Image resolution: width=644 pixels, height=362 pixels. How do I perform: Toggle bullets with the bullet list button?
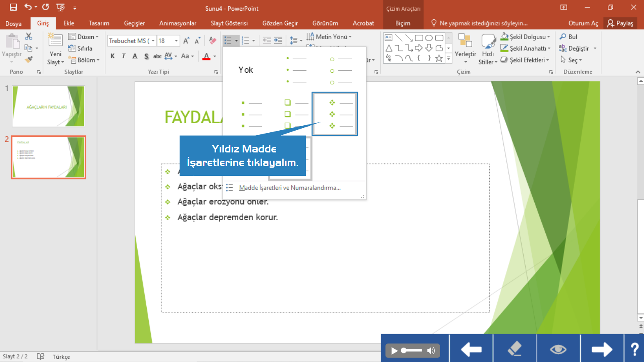pos(228,40)
